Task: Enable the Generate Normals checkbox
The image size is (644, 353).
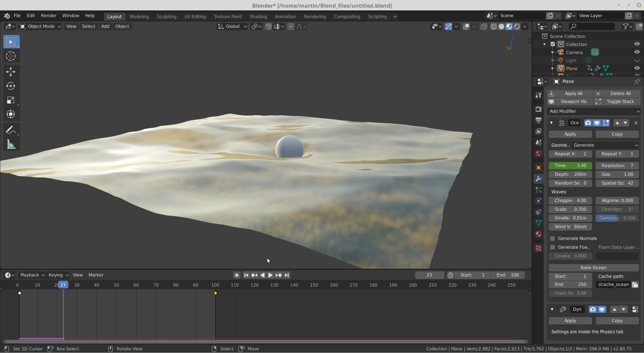Action: point(552,238)
